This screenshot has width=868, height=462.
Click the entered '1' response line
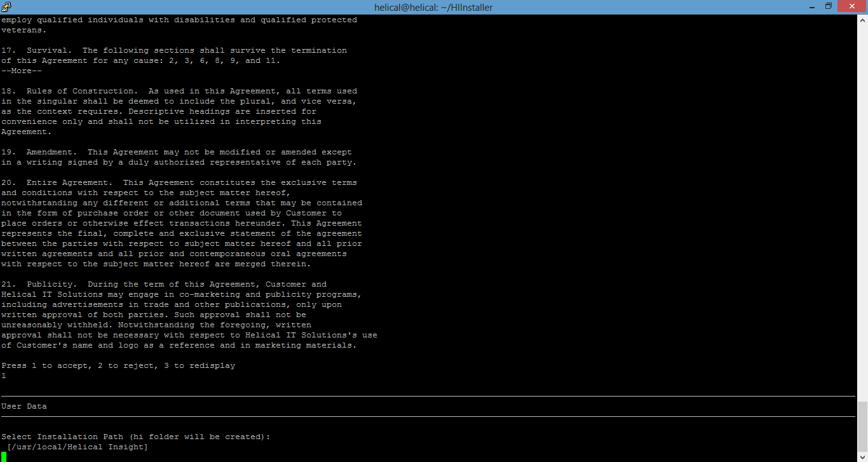click(4, 376)
